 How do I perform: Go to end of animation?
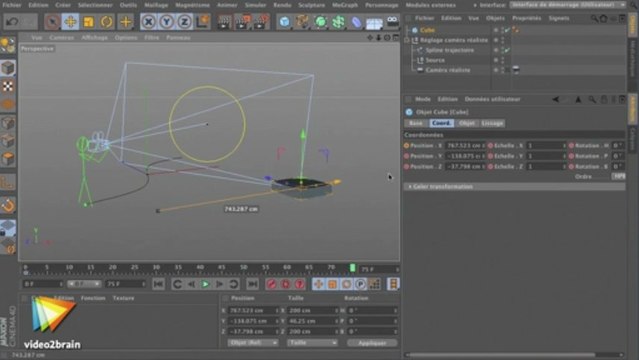pos(253,284)
